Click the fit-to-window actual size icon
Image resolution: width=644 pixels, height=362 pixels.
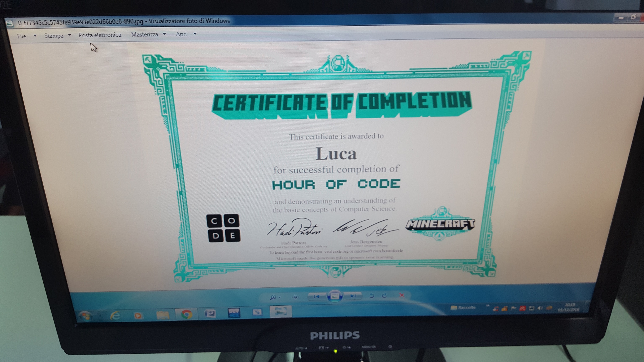point(296,297)
